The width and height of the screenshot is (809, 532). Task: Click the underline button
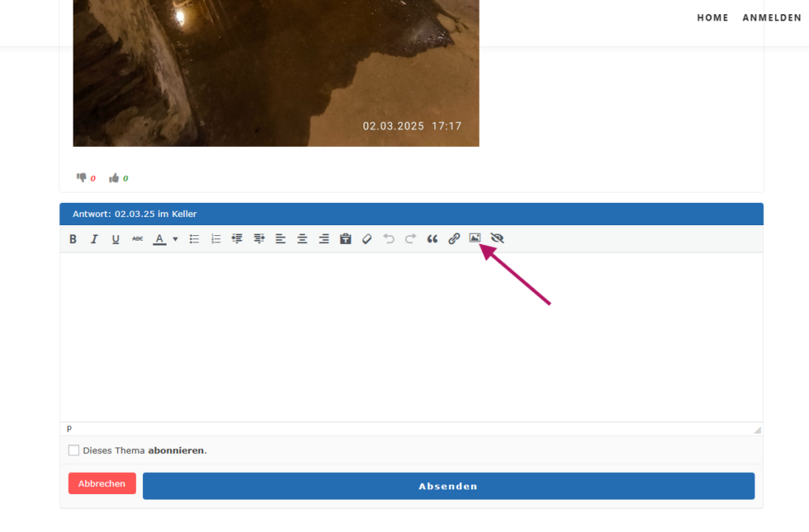[115, 239]
